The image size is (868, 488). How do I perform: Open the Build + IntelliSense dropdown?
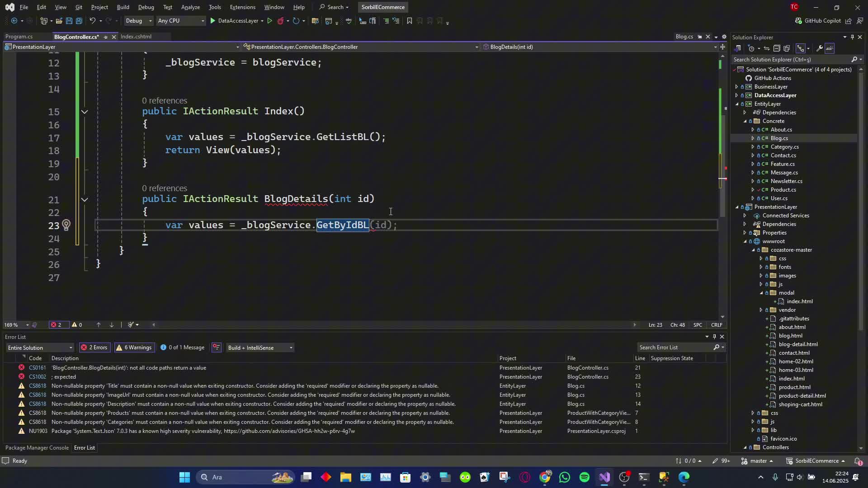pyautogui.click(x=260, y=347)
